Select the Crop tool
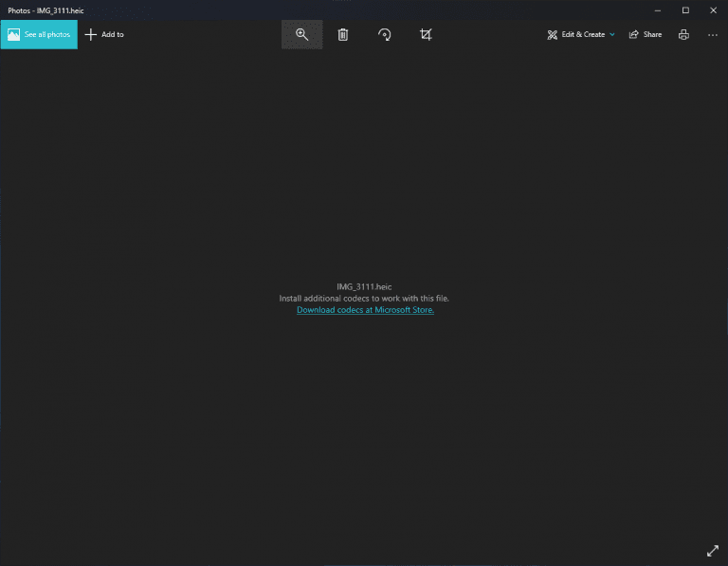This screenshot has width=728, height=566. coord(426,34)
